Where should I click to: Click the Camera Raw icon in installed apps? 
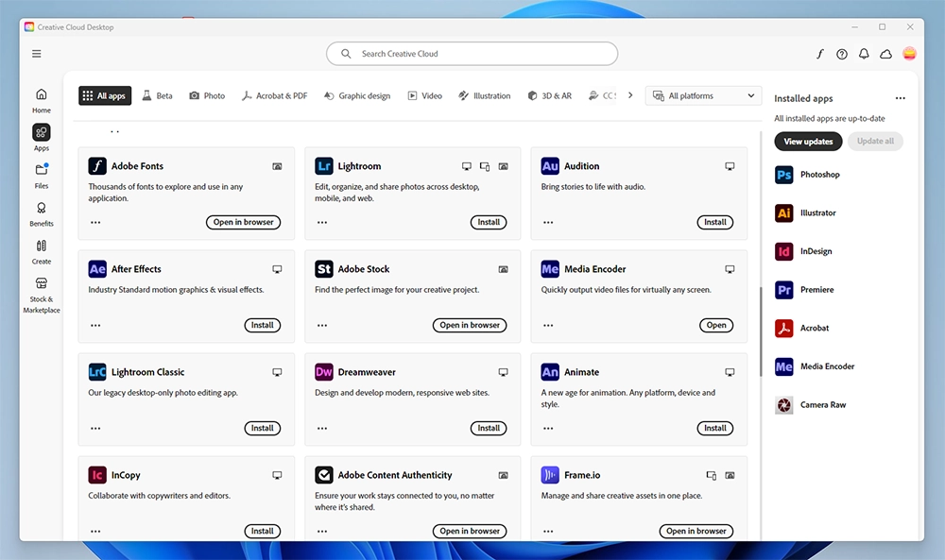pyautogui.click(x=783, y=405)
